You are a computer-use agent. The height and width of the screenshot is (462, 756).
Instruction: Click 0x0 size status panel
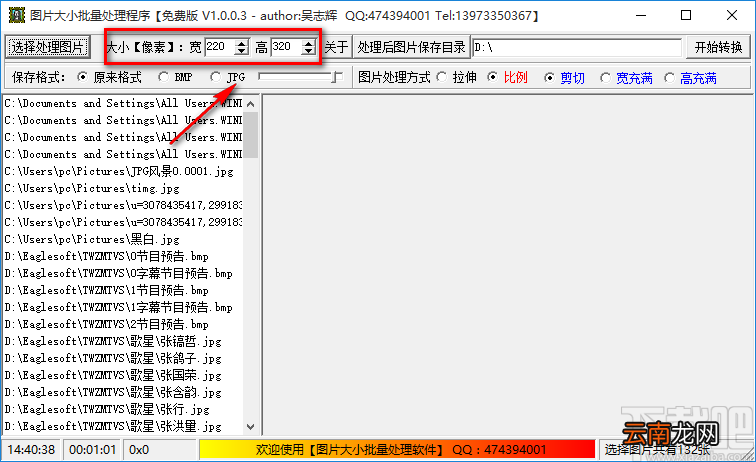click(160, 449)
